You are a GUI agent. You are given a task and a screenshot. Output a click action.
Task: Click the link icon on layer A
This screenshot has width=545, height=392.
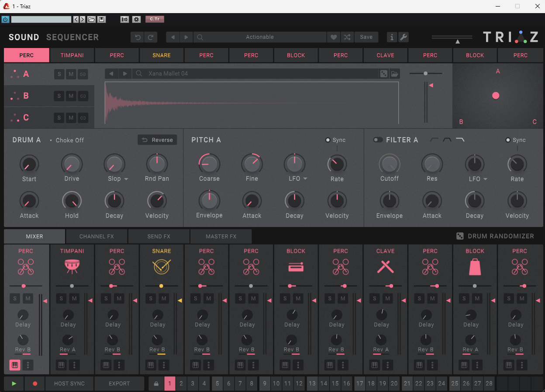click(x=83, y=74)
